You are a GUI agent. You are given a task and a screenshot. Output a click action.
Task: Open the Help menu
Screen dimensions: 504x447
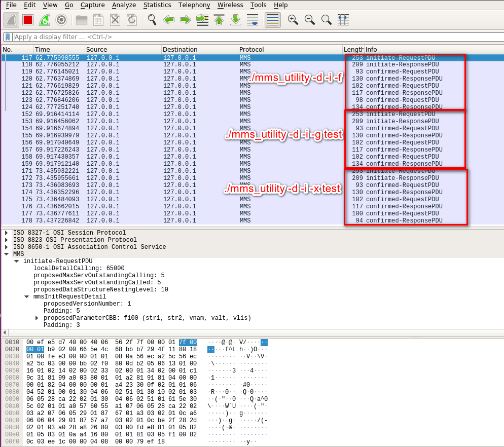(280, 5)
